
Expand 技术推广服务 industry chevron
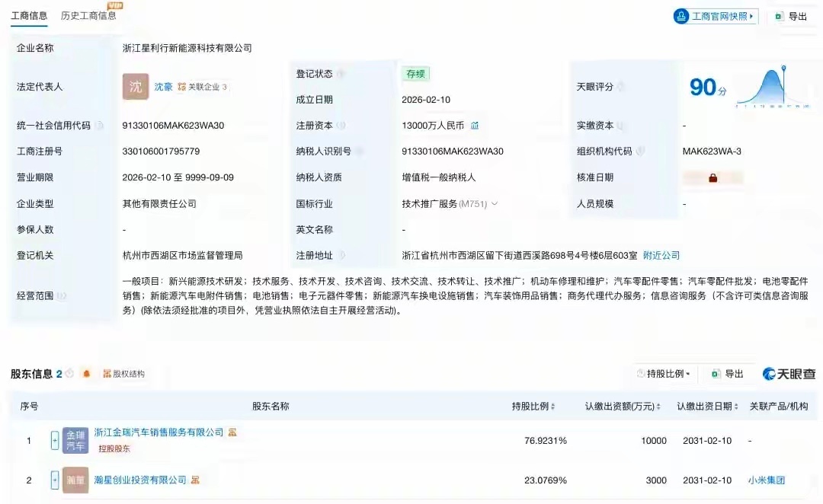[495, 203]
